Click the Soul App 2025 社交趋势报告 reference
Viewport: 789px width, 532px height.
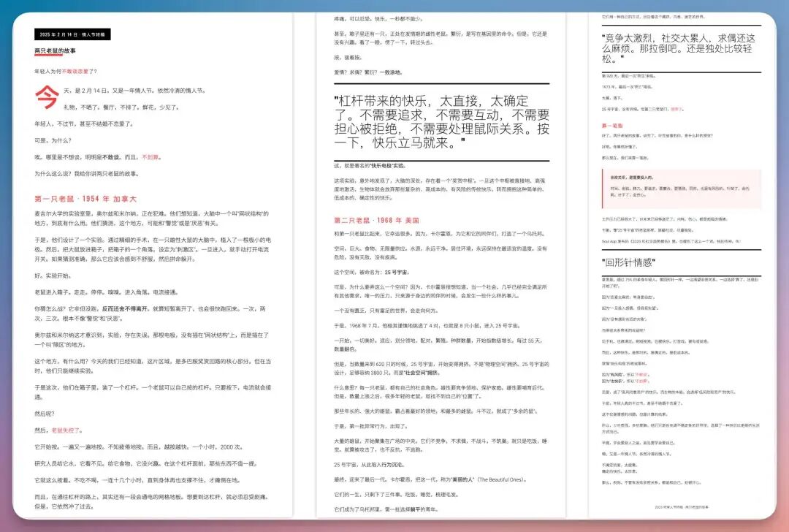(x=636, y=241)
